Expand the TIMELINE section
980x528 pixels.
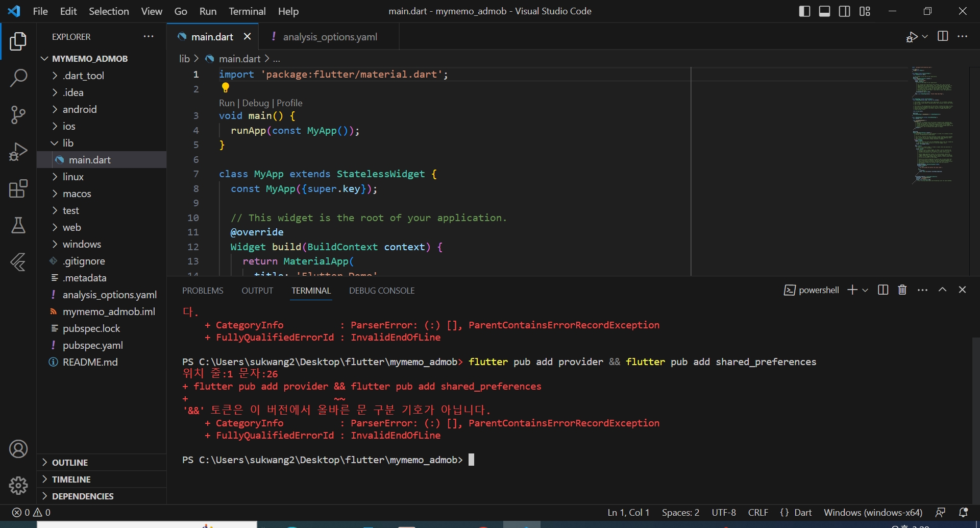(102, 479)
